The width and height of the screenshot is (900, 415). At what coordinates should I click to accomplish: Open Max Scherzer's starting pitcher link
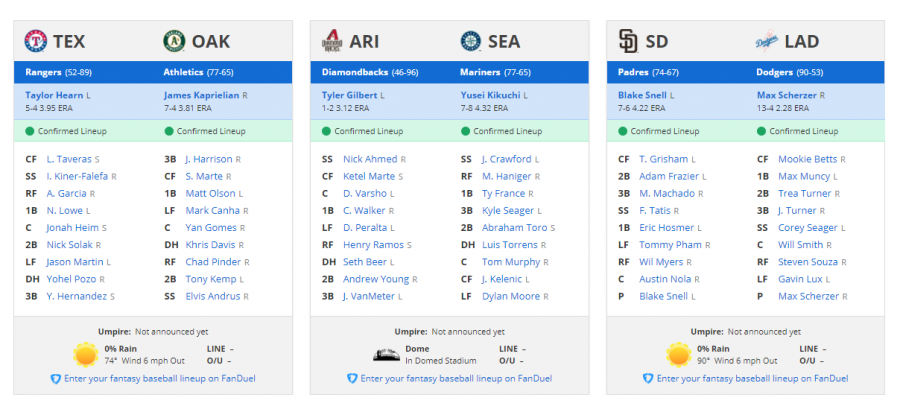tap(786, 95)
